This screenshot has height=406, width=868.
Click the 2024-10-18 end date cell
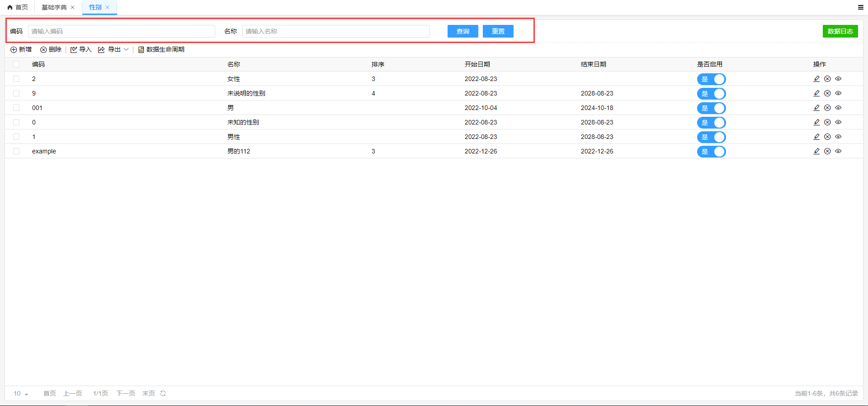click(x=597, y=108)
